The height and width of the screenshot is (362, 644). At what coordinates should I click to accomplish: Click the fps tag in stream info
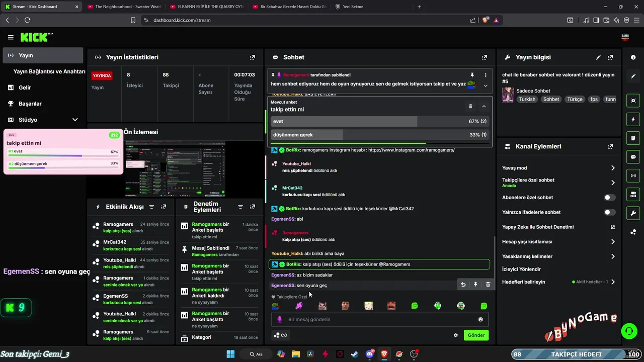[x=594, y=99]
